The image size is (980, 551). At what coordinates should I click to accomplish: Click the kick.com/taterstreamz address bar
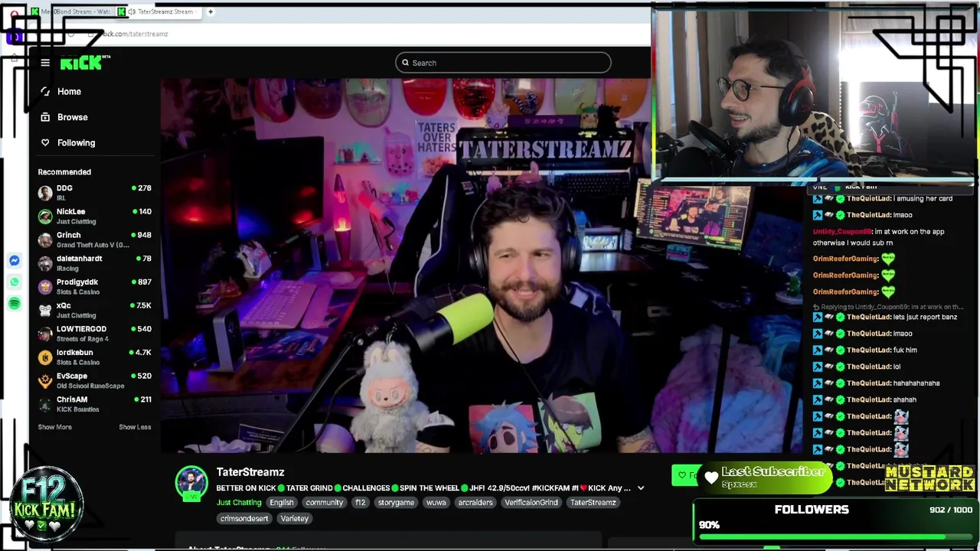[x=134, y=34]
